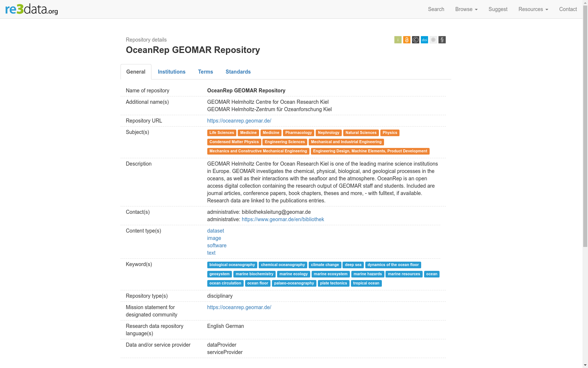Image resolution: width=588 pixels, height=368 pixels.
Task: Open the Standards tab
Action: [238, 72]
